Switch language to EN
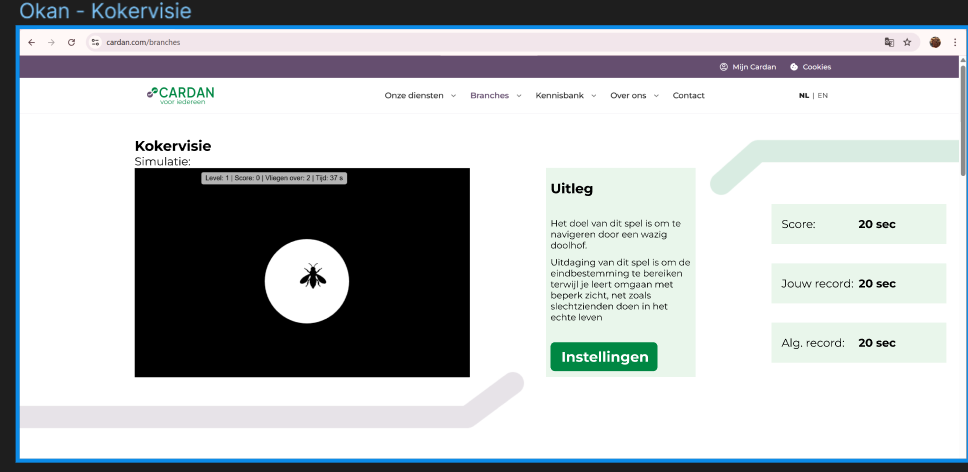 pyautogui.click(x=823, y=96)
